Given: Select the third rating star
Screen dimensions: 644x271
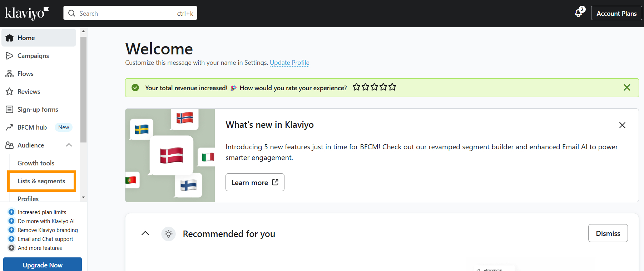Looking at the screenshot, I should coord(374,87).
